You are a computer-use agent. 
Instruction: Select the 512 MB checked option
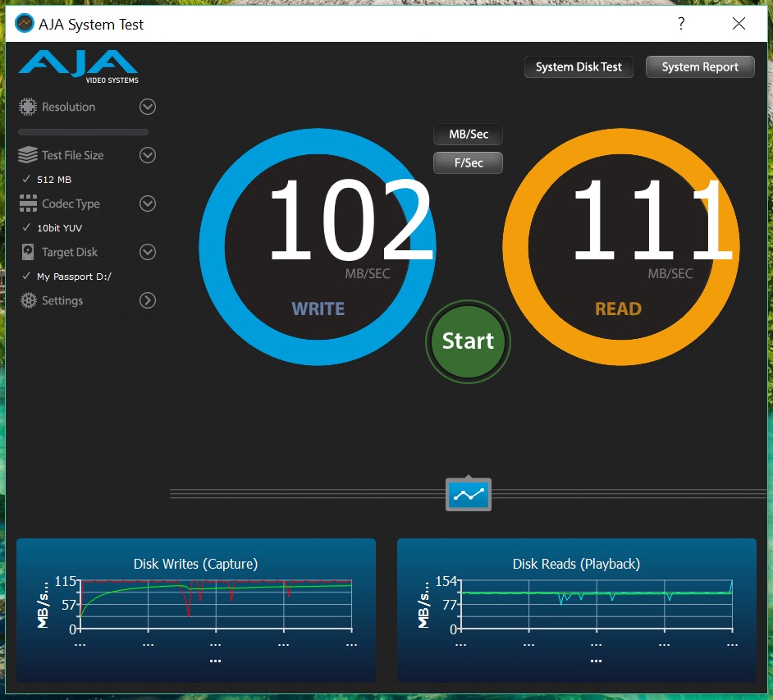(48, 180)
